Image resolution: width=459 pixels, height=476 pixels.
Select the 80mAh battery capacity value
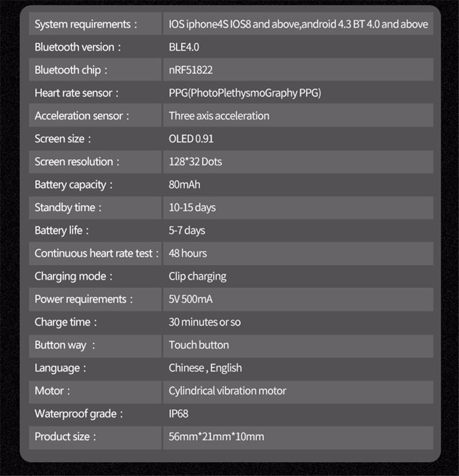pos(185,184)
